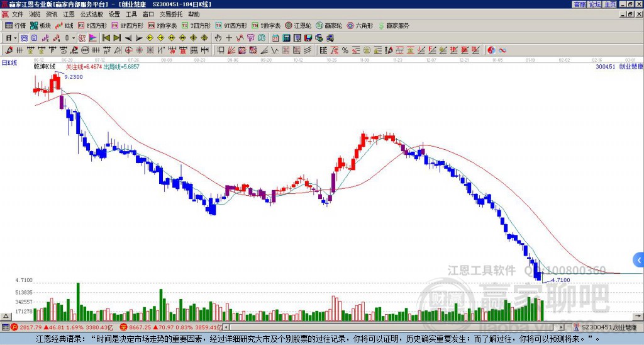Click the horizontal scrollbar left arrow
Image resolution: width=644 pixels, height=345 pixels.
click(x=226, y=327)
